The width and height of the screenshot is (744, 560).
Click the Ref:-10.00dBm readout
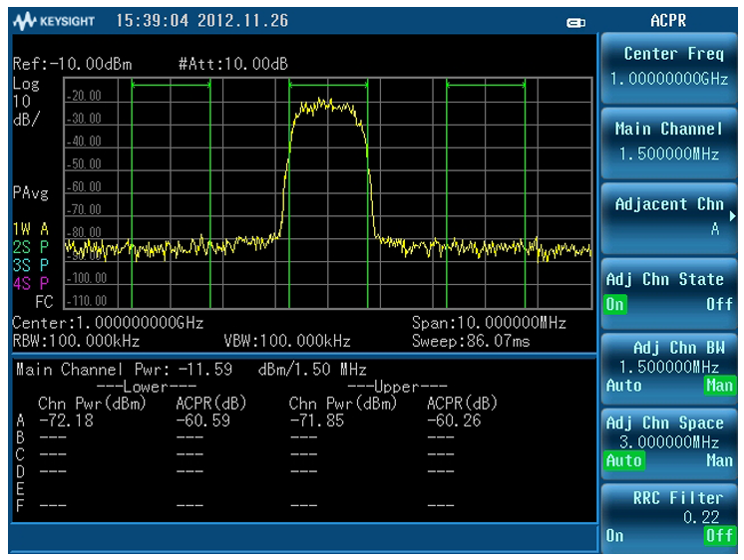(x=72, y=64)
